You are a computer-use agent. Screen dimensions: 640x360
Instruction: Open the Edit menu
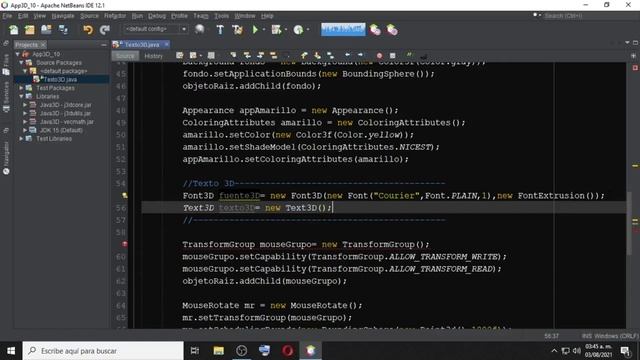23,16
